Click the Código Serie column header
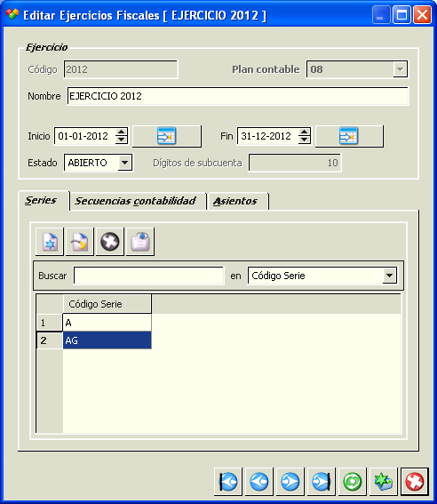Screen dimensions: 437x504 (x=107, y=304)
